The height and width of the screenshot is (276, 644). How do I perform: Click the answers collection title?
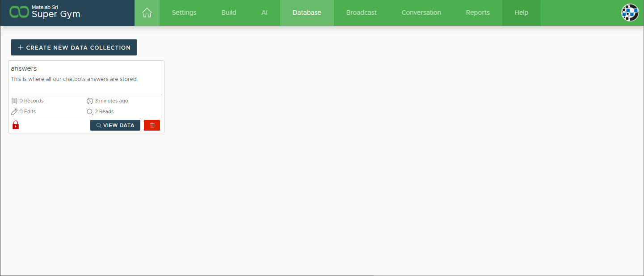[x=24, y=68]
